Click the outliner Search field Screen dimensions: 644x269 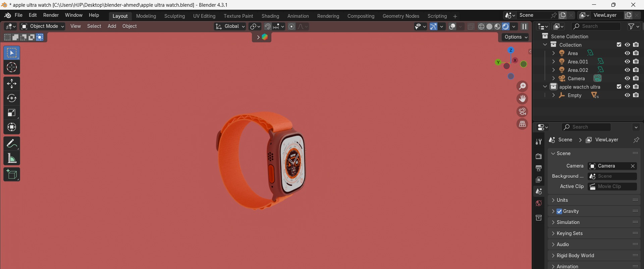coord(596,26)
